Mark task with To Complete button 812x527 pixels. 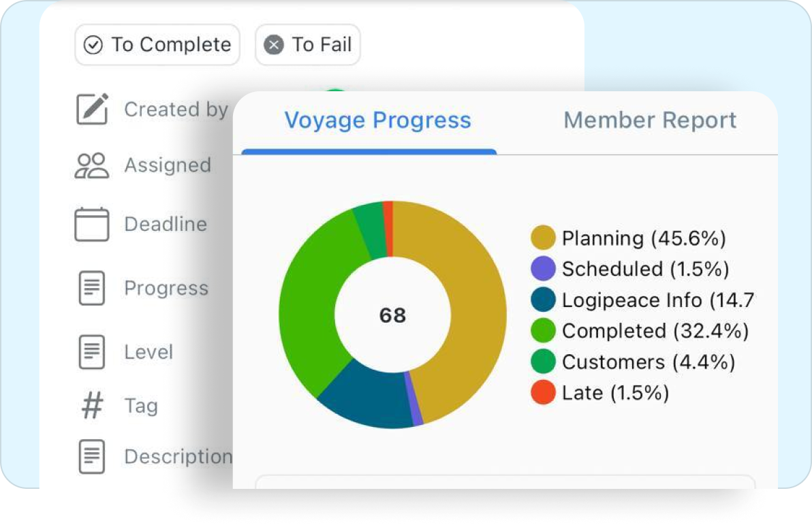tap(157, 45)
